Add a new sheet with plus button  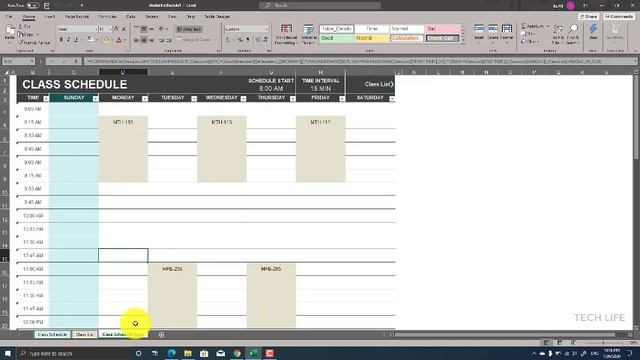(x=161, y=335)
